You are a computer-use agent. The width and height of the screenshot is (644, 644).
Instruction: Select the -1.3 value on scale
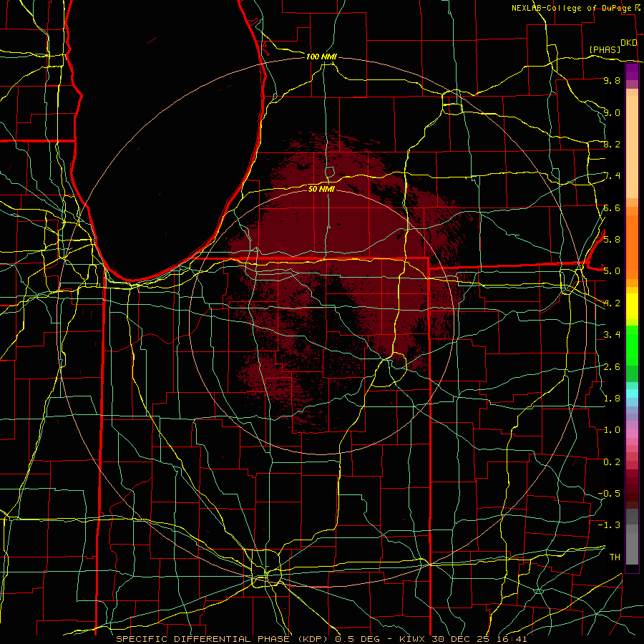(x=609, y=525)
